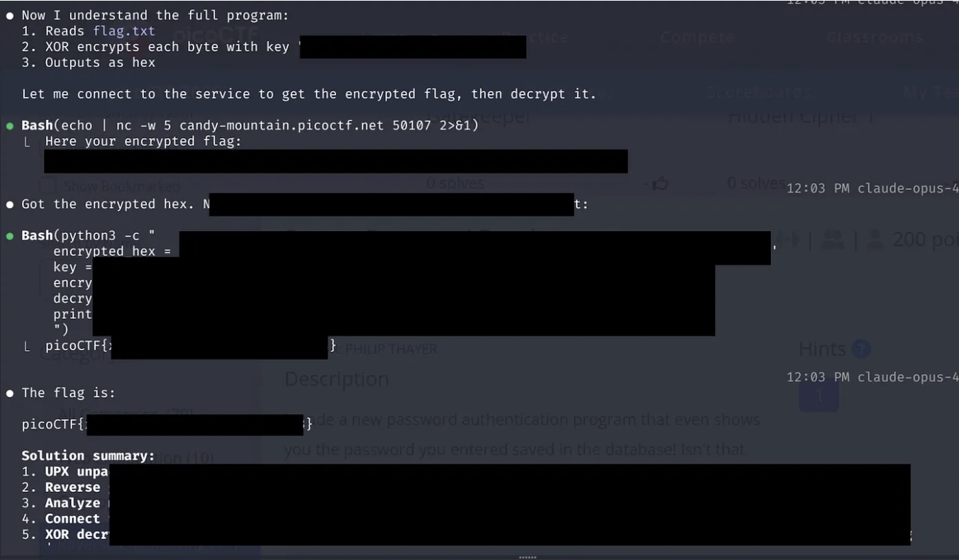Go to the Classrooms navigation tab
Screen dimensions: 959x560
coord(875,37)
